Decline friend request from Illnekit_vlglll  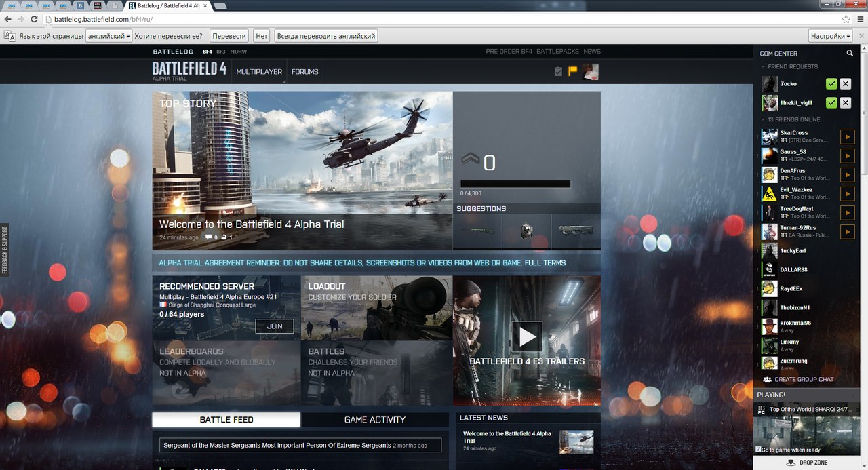(x=845, y=103)
